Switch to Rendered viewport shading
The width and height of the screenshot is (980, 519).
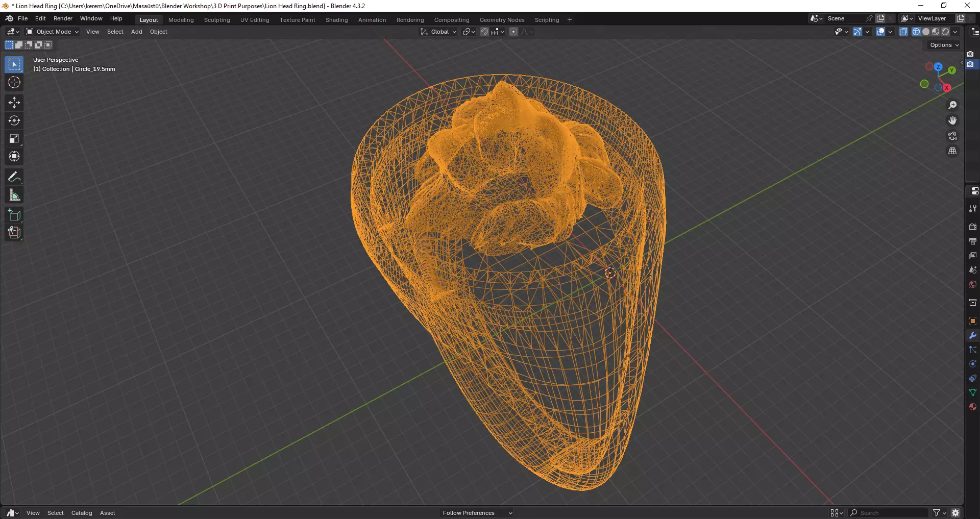pyautogui.click(x=945, y=32)
